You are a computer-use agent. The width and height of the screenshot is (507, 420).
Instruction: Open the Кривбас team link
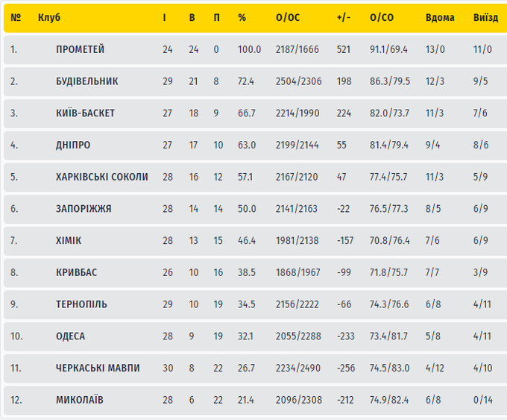tap(76, 272)
